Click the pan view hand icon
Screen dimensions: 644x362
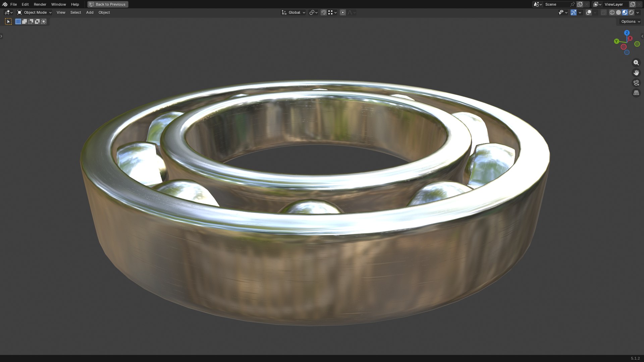coord(636,73)
